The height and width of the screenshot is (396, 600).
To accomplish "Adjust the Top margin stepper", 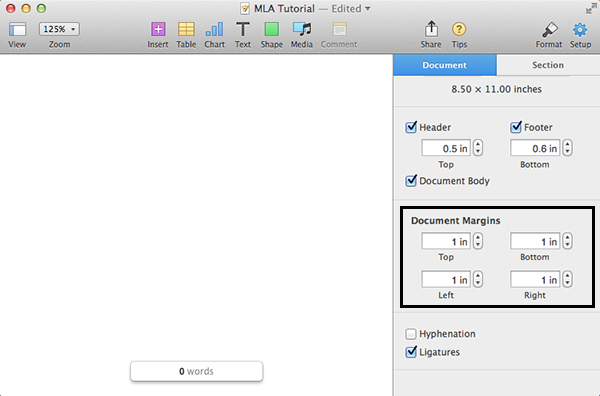I will pos(478,241).
